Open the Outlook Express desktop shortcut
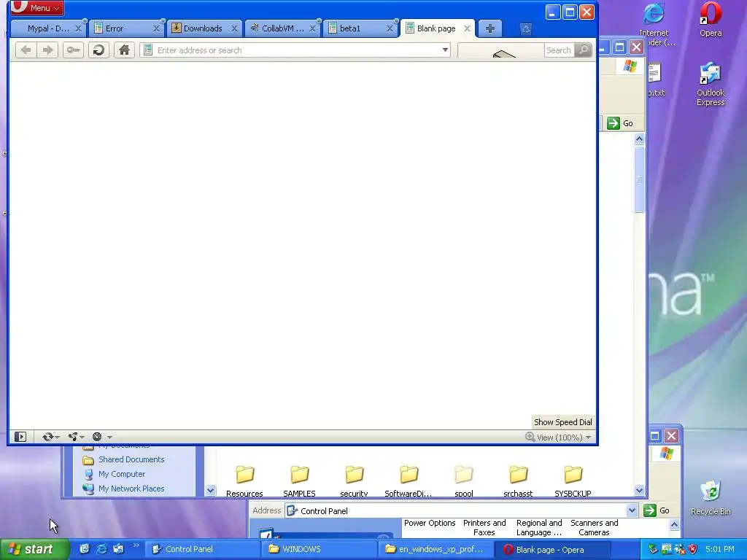 (711, 84)
